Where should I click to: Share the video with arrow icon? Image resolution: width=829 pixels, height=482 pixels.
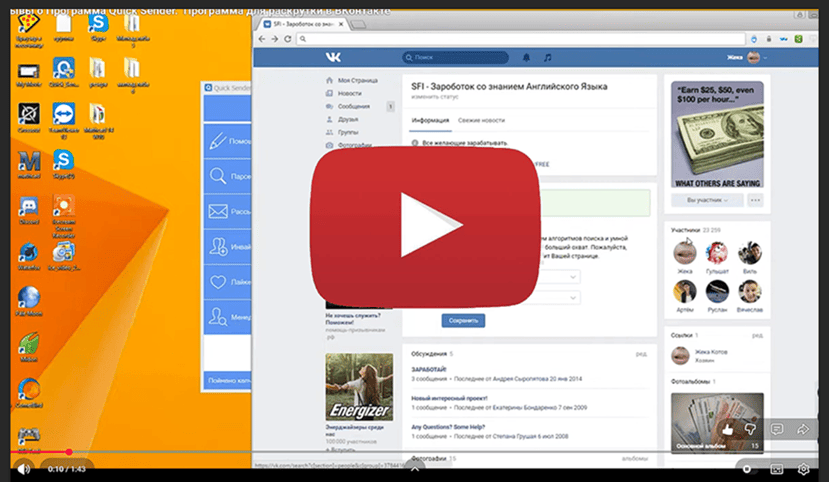click(803, 429)
